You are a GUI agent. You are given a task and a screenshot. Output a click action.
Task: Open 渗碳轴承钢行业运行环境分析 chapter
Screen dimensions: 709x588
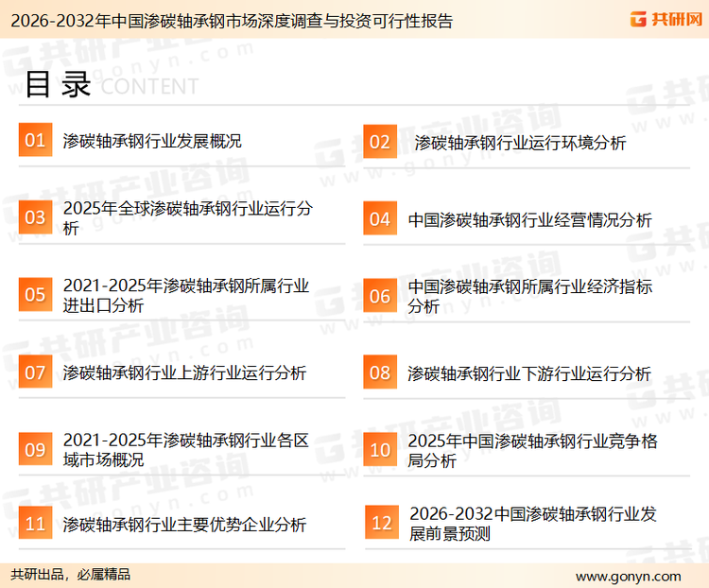click(519, 143)
